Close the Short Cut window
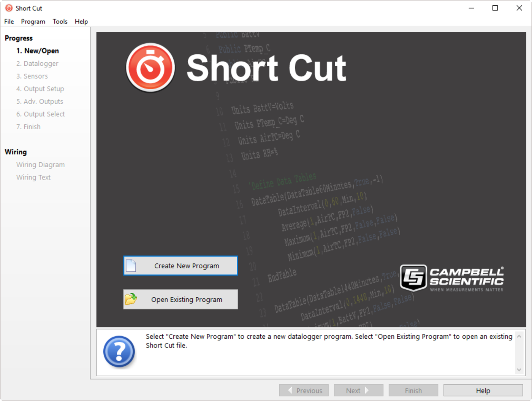Image resolution: width=532 pixels, height=401 pixels. tap(519, 8)
